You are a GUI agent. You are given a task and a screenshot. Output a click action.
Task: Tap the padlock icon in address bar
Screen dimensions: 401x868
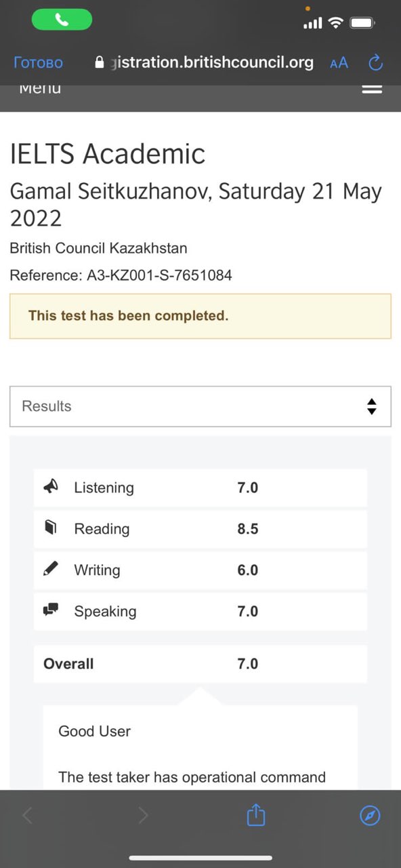click(100, 63)
